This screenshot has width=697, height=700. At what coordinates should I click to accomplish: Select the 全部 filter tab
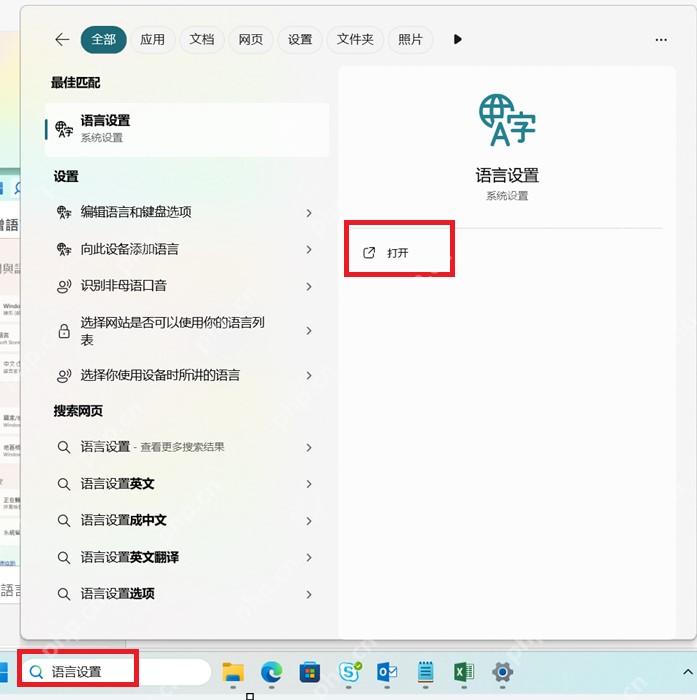[104, 40]
